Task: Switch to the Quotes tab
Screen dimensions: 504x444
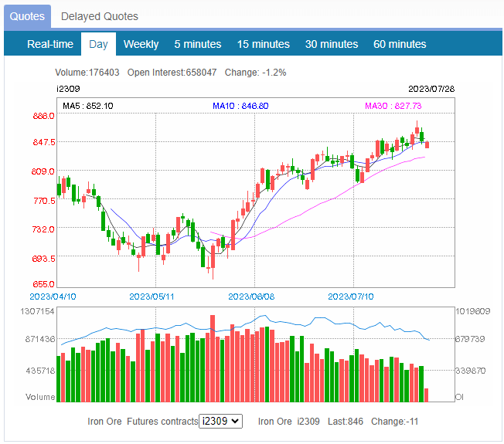Action: [27, 16]
